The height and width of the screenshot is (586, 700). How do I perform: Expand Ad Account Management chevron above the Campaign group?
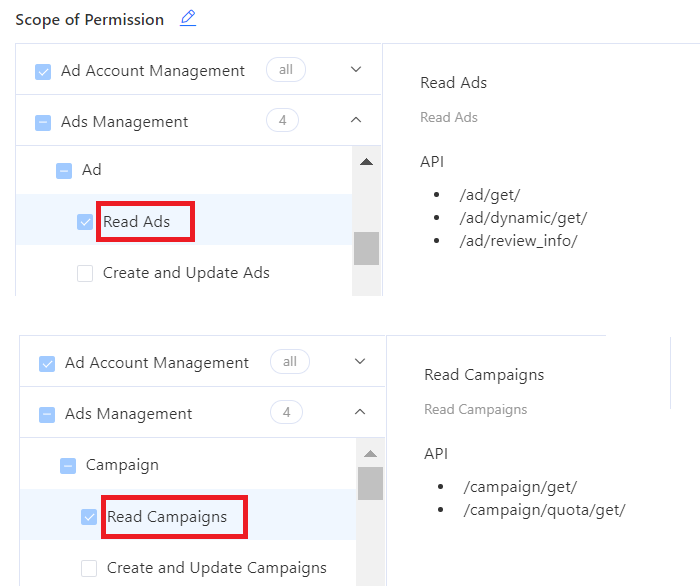[x=359, y=362]
